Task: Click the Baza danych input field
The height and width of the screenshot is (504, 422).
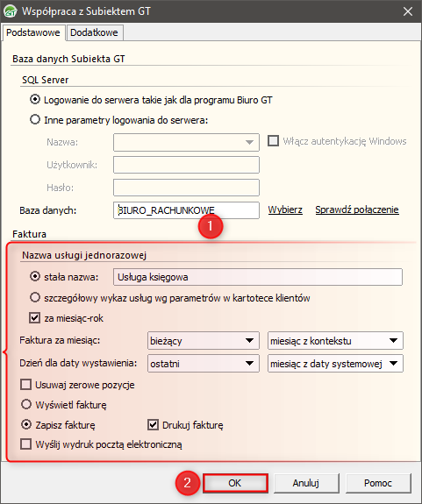Action: coord(186,210)
